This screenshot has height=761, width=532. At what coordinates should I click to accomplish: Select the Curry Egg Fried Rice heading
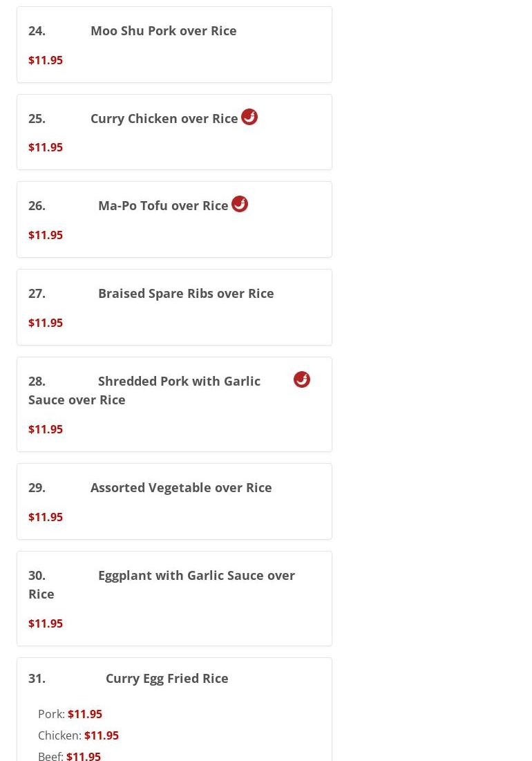click(x=167, y=678)
